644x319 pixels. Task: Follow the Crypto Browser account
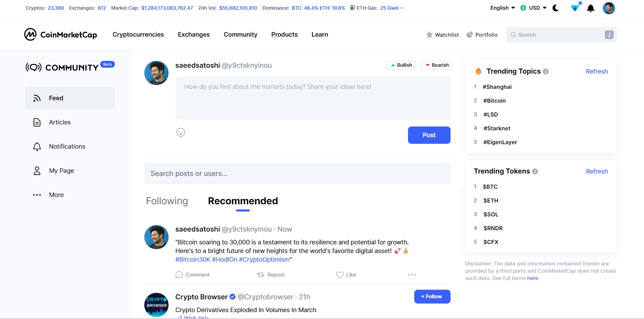pos(432,297)
